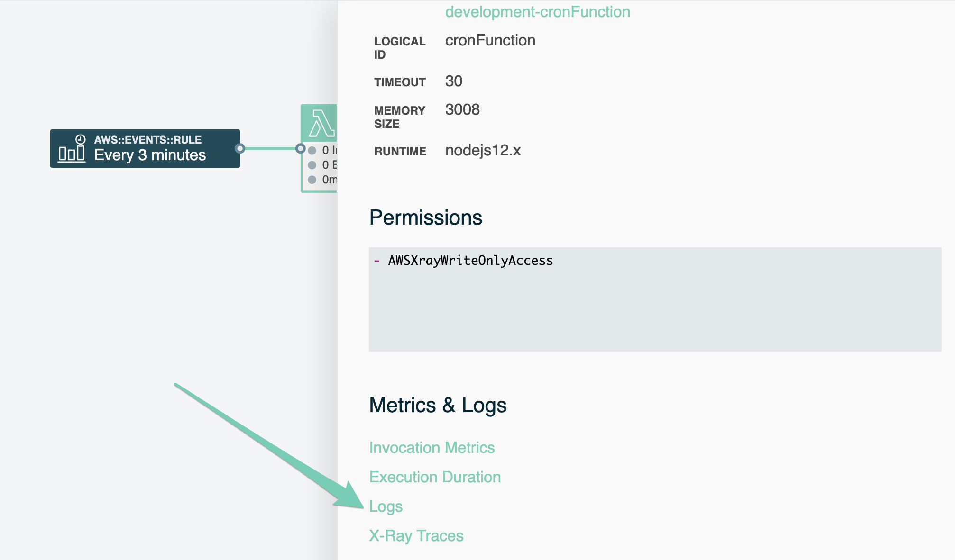Click the bar chart icon on Events Rule node

72,154
